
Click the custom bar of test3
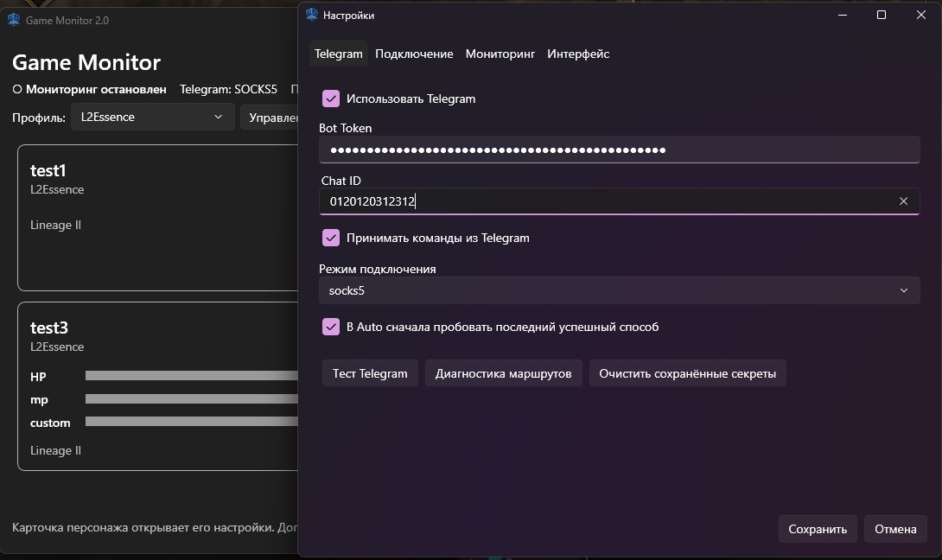pyautogui.click(x=192, y=422)
